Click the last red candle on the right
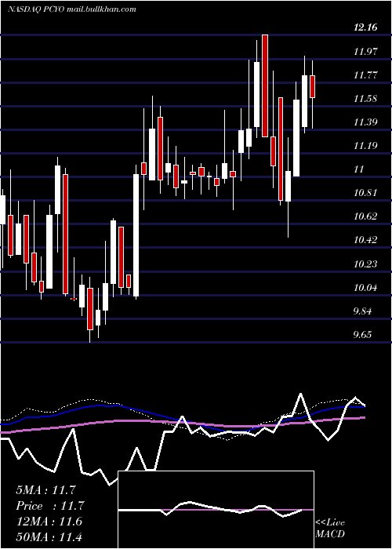The height and width of the screenshot is (549, 392). click(x=312, y=86)
